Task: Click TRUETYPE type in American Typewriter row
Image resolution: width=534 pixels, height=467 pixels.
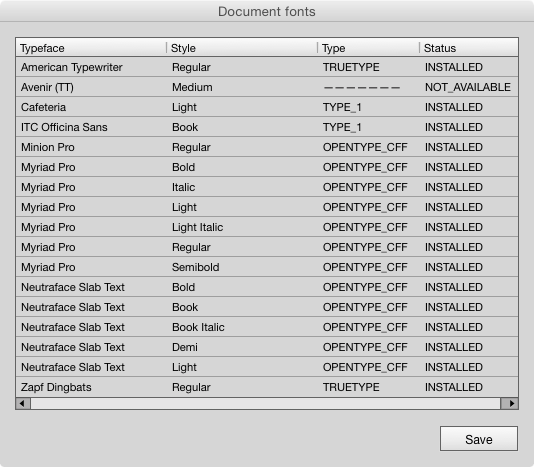Action: click(x=351, y=67)
